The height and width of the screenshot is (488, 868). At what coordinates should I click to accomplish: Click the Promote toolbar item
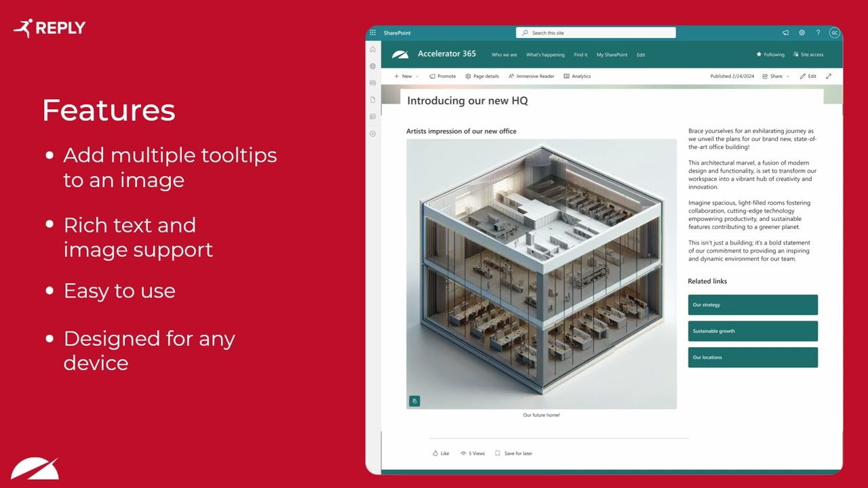[x=443, y=77]
